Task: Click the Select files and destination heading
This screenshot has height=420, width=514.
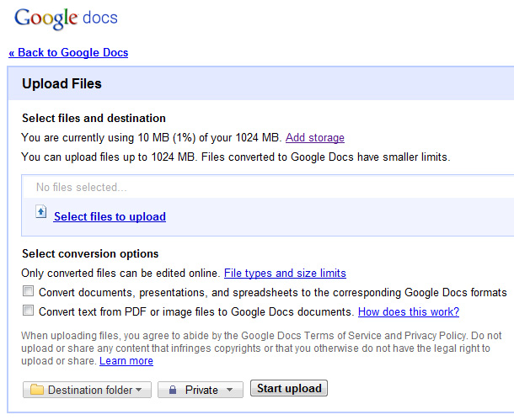Action: pyautogui.click(x=94, y=118)
